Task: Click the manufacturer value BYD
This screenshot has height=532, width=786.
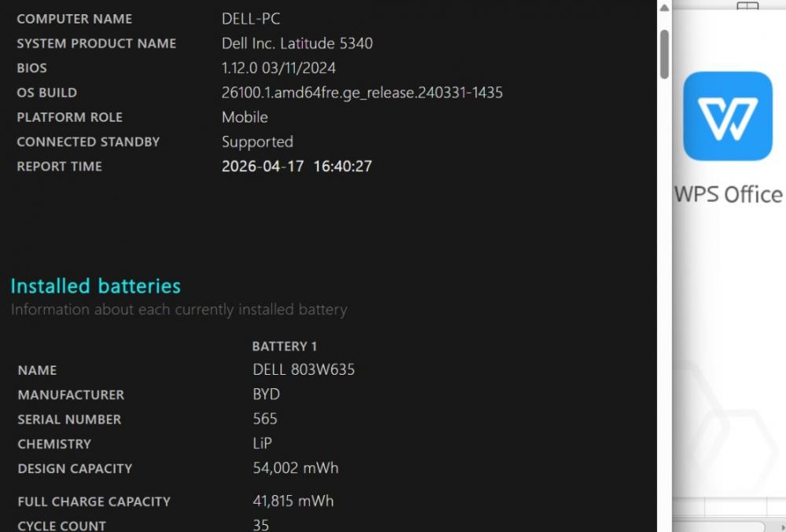Action: pos(266,394)
